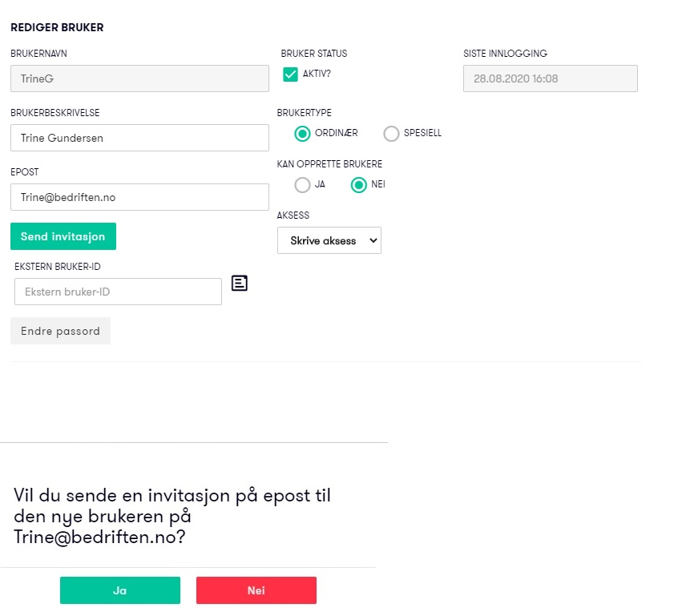Toggle the AKTIV? checkbox

[291, 74]
